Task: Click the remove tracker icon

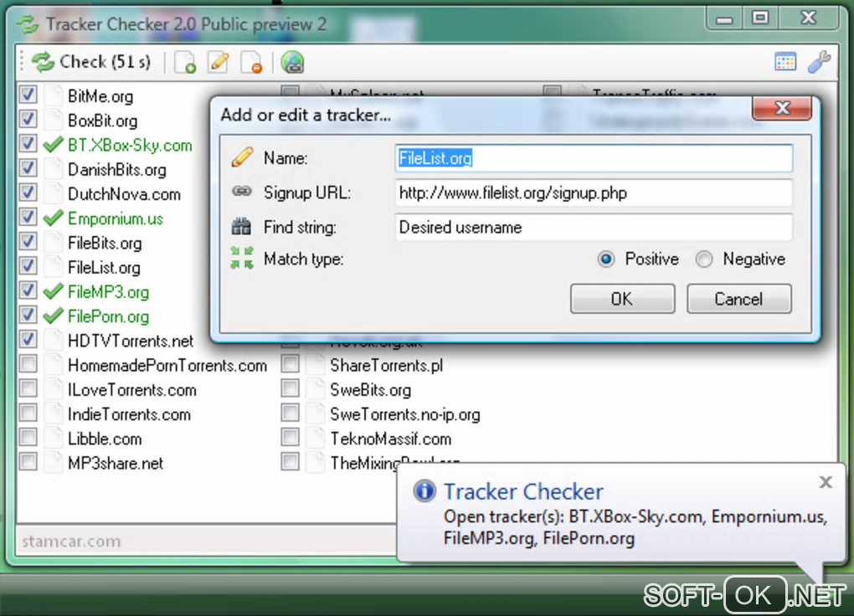Action: pyautogui.click(x=252, y=62)
